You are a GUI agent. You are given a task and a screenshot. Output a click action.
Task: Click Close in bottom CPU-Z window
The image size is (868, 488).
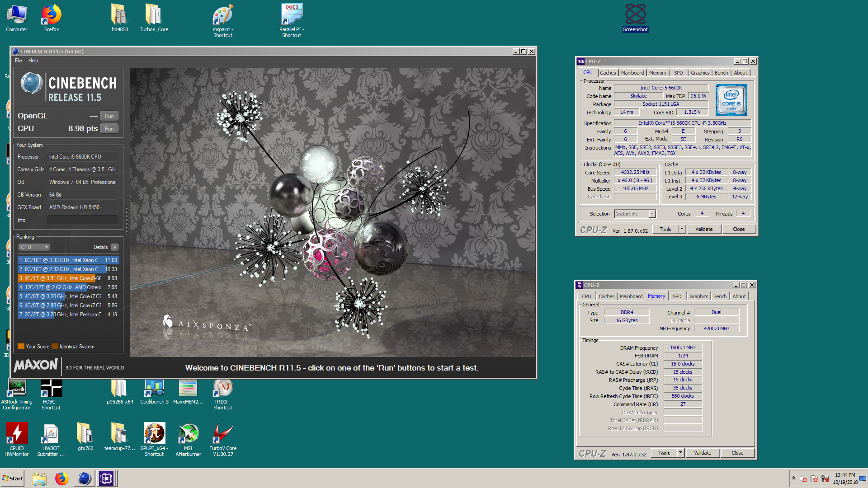point(737,453)
